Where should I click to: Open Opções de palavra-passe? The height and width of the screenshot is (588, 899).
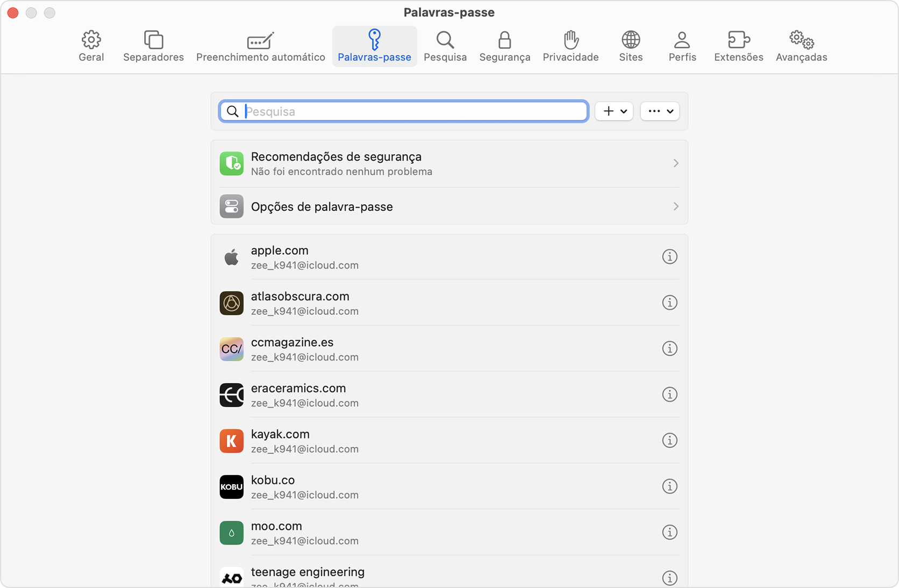[x=449, y=206]
